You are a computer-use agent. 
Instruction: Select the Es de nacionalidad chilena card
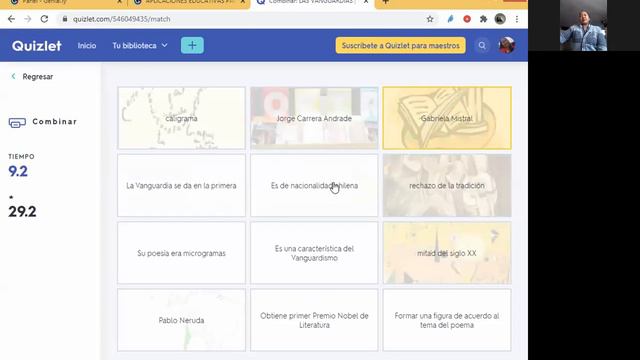(x=314, y=185)
